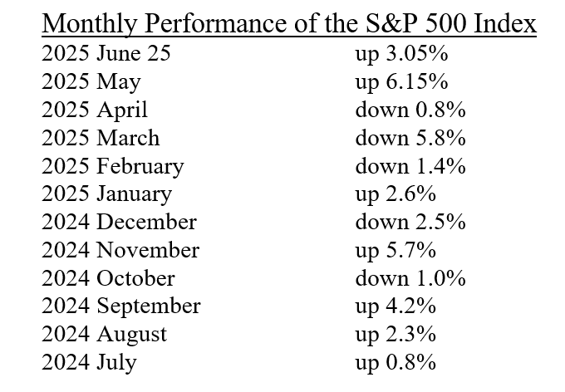The height and width of the screenshot is (392, 565).
Task: Select the "down 0.8%" value
Action: coord(410,110)
